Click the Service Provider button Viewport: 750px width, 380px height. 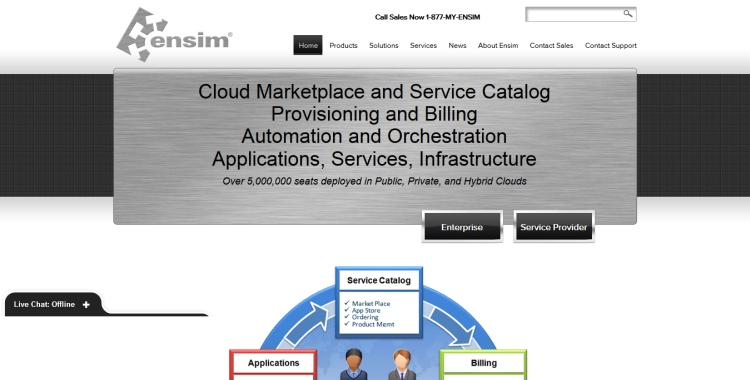(554, 227)
